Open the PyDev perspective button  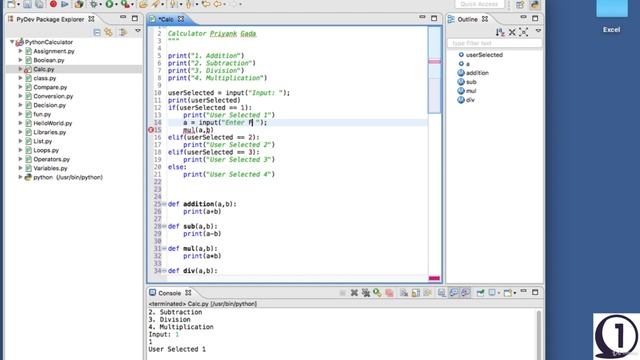[535, 4]
